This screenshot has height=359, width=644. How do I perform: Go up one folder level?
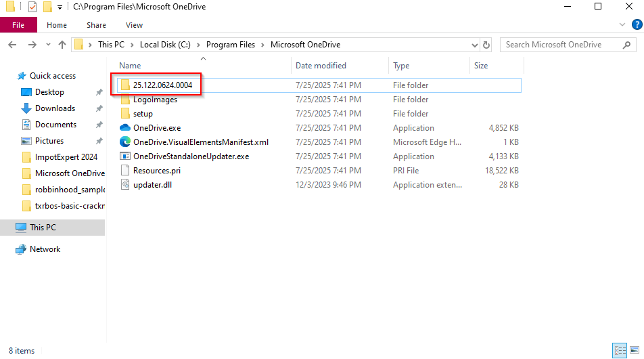[x=62, y=45]
